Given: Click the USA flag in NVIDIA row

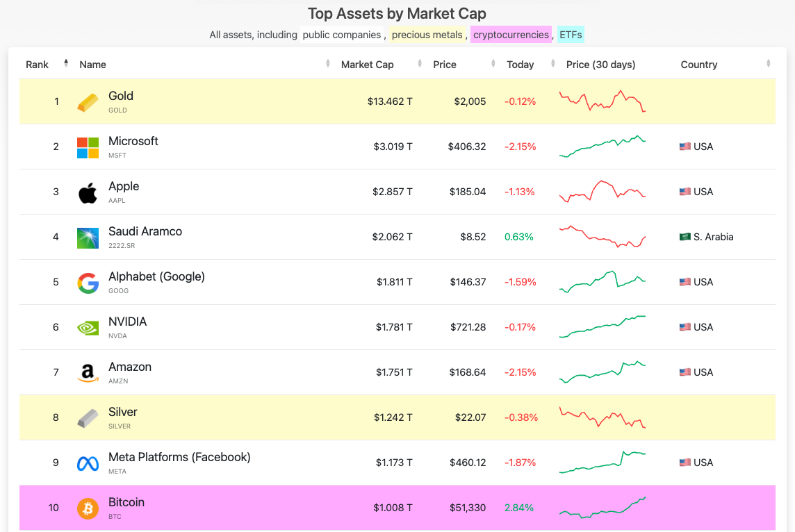Looking at the screenshot, I should (685, 327).
